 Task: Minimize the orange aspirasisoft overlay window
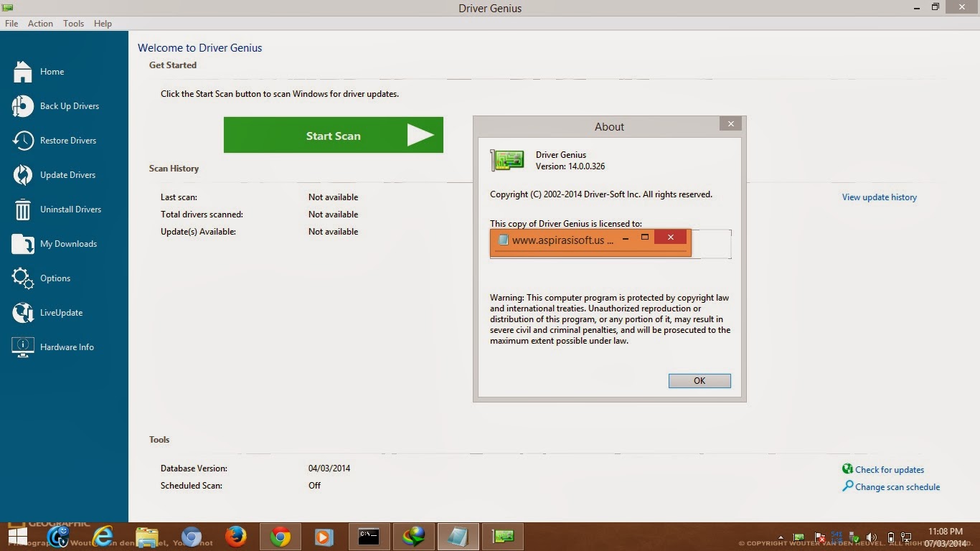(626, 237)
